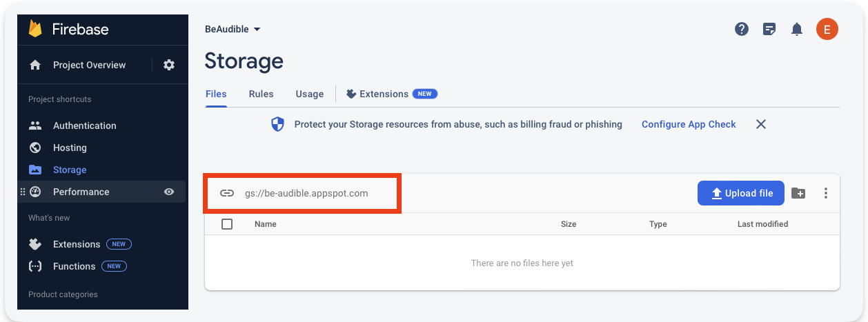Grab the drag handle beside Performance
This screenshot has height=322, width=868.
[23, 192]
